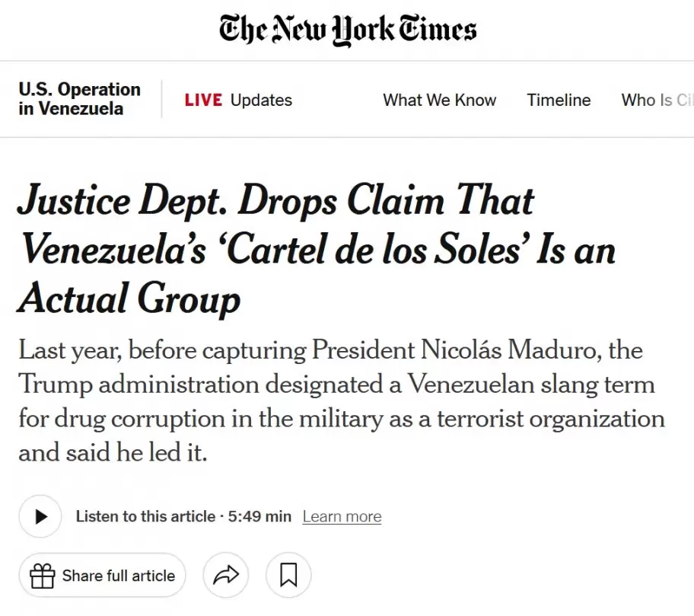Click 'U.S. Operation in Venezuela' series title
The image size is (694, 616).
78,99
